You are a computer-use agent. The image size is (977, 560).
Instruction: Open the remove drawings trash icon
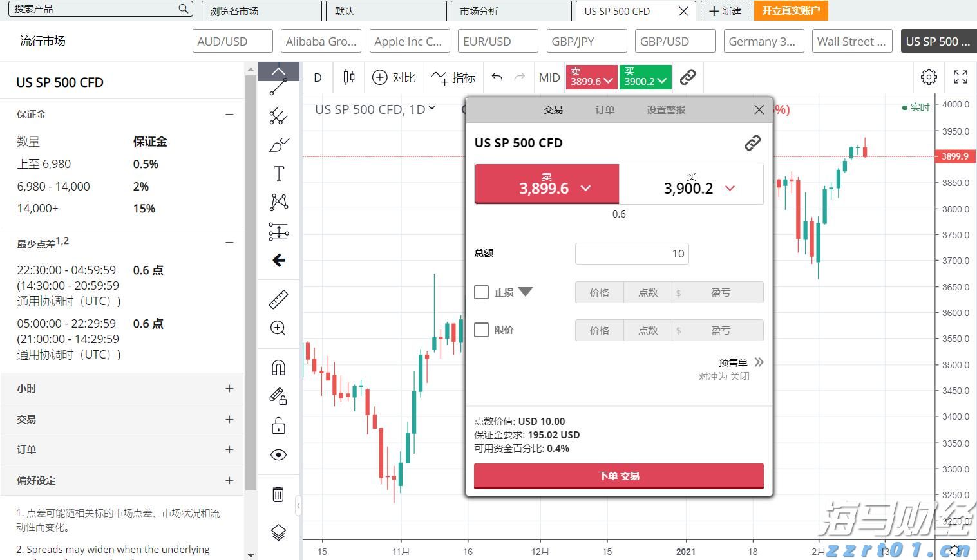click(x=278, y=494)
